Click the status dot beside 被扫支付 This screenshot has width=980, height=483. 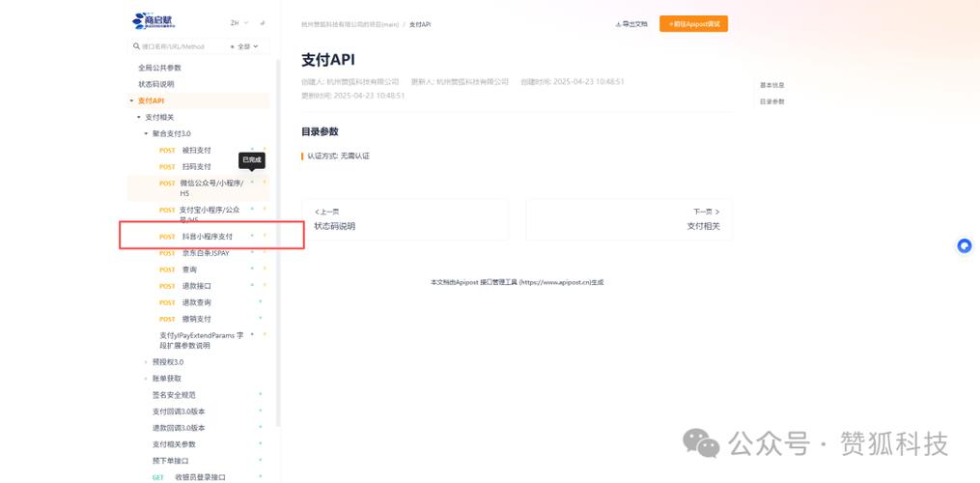pos(253,150)
